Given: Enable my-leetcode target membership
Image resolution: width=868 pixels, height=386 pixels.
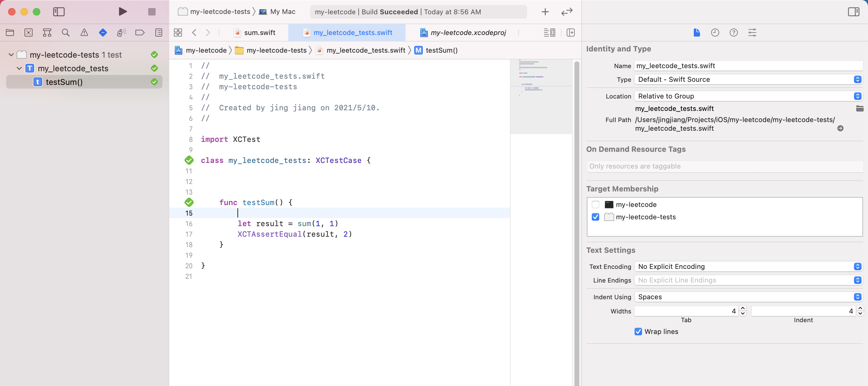Looking at the screenshot, I should (596, 204).
